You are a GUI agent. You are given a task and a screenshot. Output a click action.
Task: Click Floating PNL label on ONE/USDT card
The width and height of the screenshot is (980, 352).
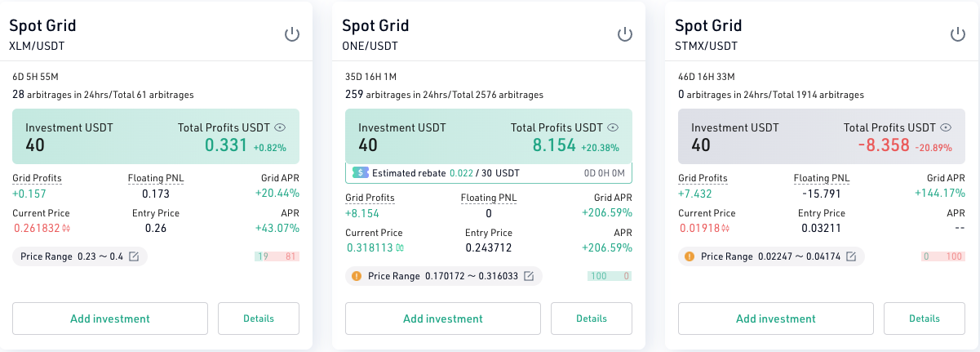(489, 198)
